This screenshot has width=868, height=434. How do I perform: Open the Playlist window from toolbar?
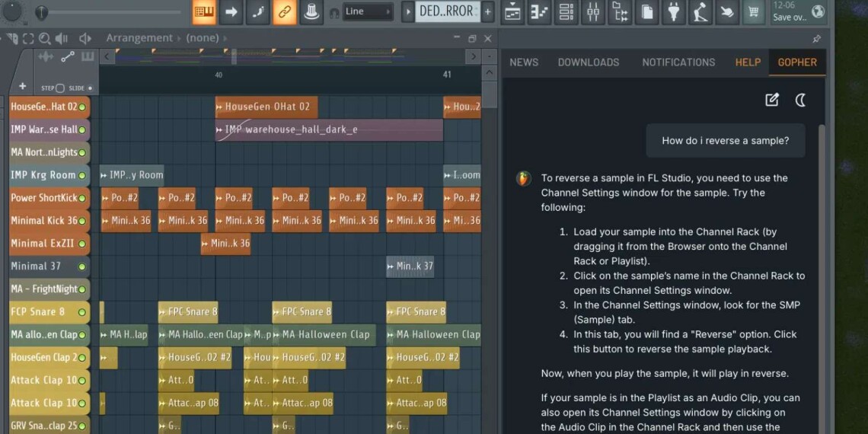click(512, 11)
